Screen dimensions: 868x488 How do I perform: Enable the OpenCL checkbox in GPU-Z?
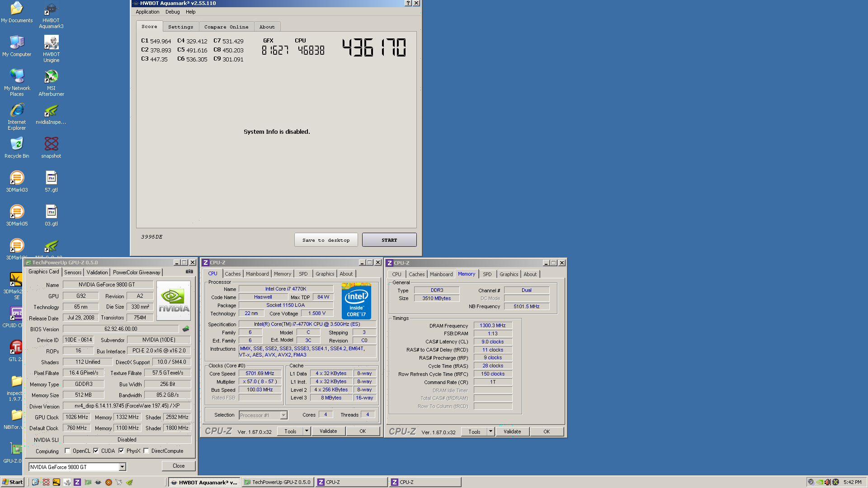coord(67,450)
